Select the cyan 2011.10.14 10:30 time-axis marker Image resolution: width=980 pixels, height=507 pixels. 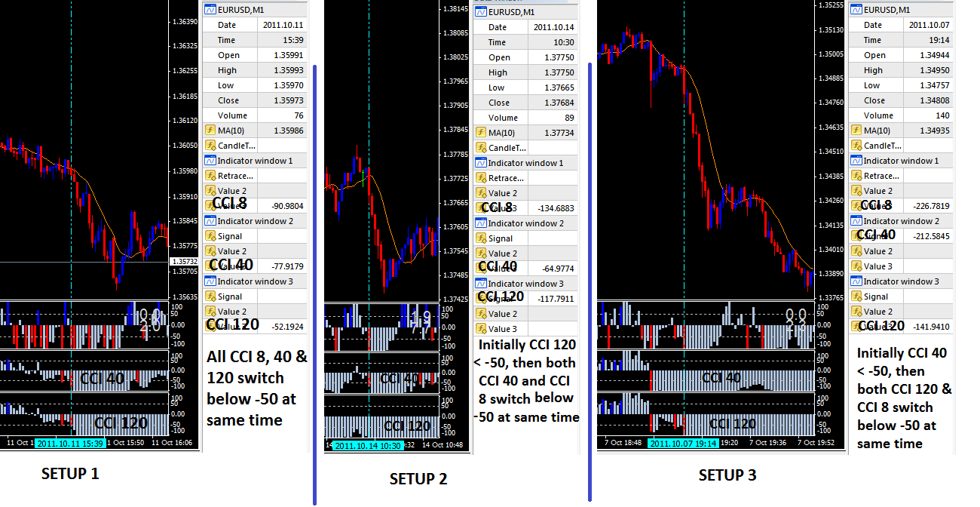(368, 446)
